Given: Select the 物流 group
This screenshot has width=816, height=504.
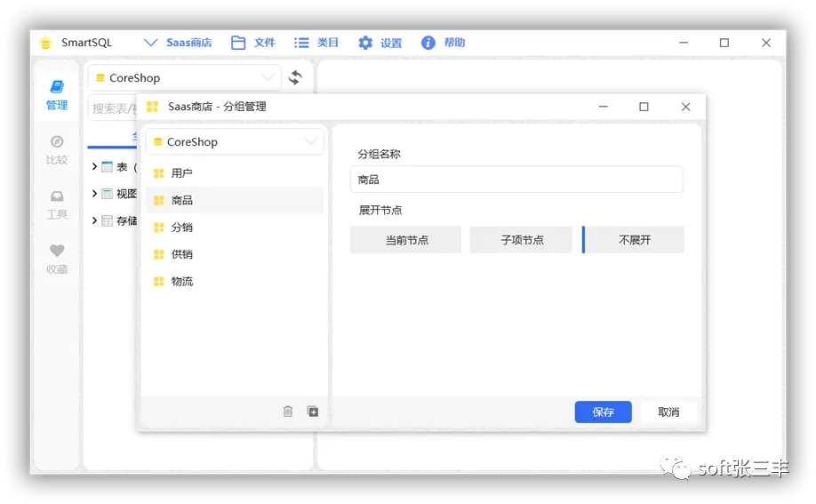Looking at the screenshot, I should [x=234, y=281].
